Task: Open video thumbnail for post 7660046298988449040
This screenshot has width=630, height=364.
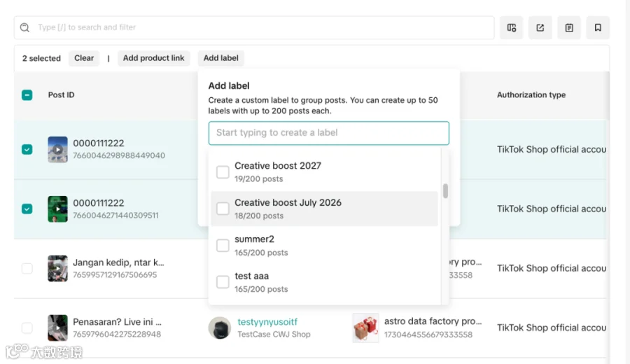Action: (58, 150)
